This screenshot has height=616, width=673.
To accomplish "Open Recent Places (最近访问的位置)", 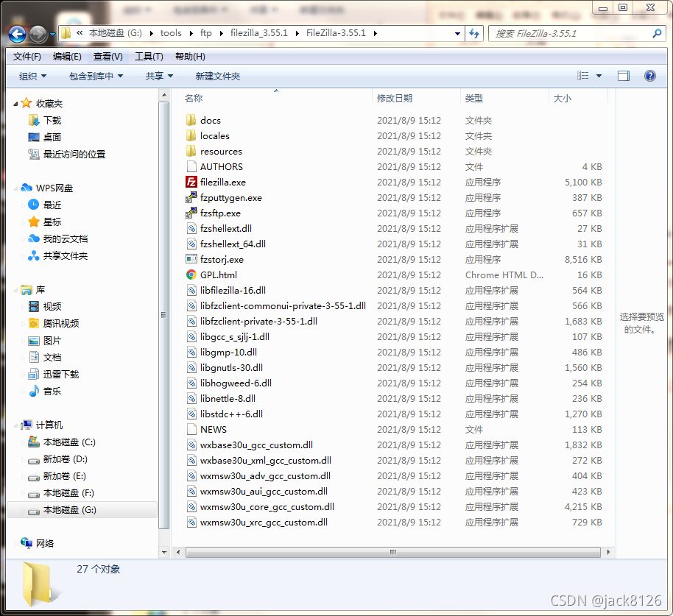I will 74,154.
